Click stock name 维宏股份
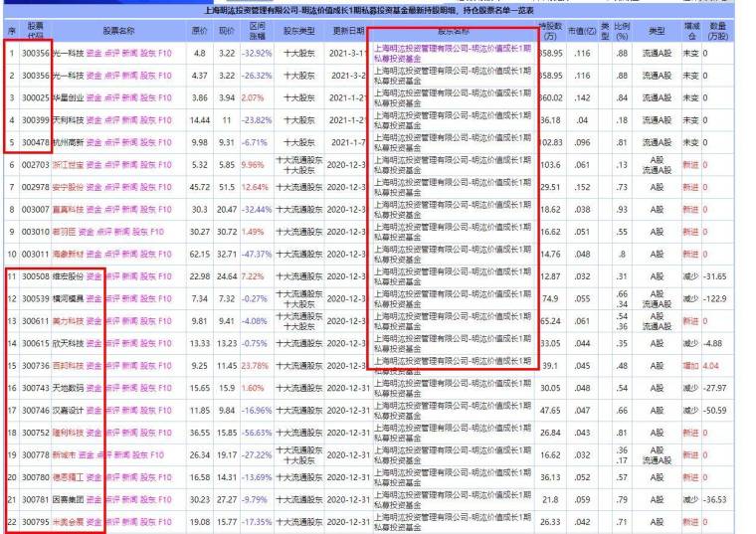The image size is (756, 534). tap(68, 276)
